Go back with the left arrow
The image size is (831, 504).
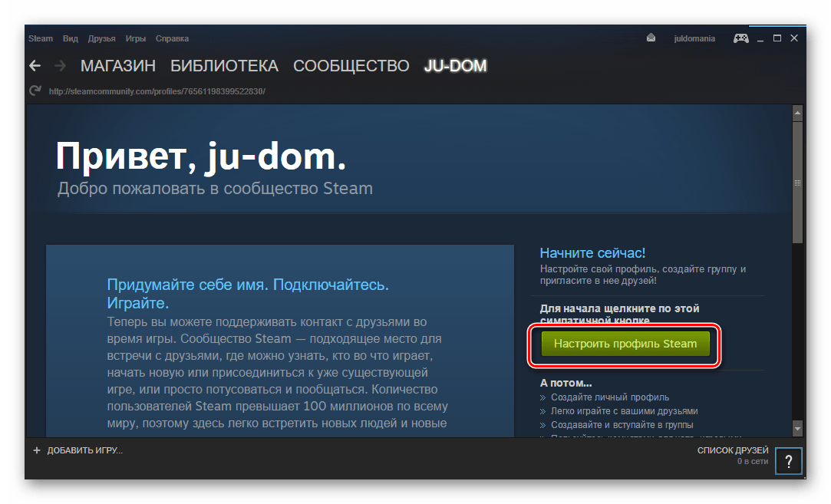click(x=35, y=66)
